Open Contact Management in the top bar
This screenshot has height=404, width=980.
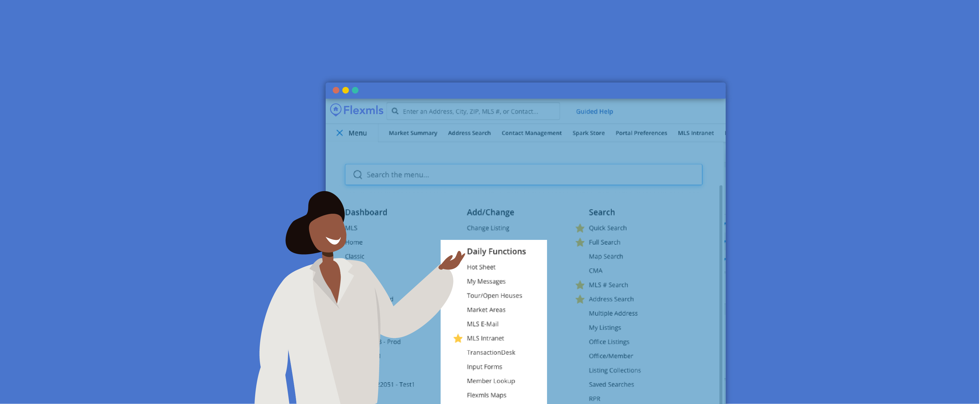point(531,133)
